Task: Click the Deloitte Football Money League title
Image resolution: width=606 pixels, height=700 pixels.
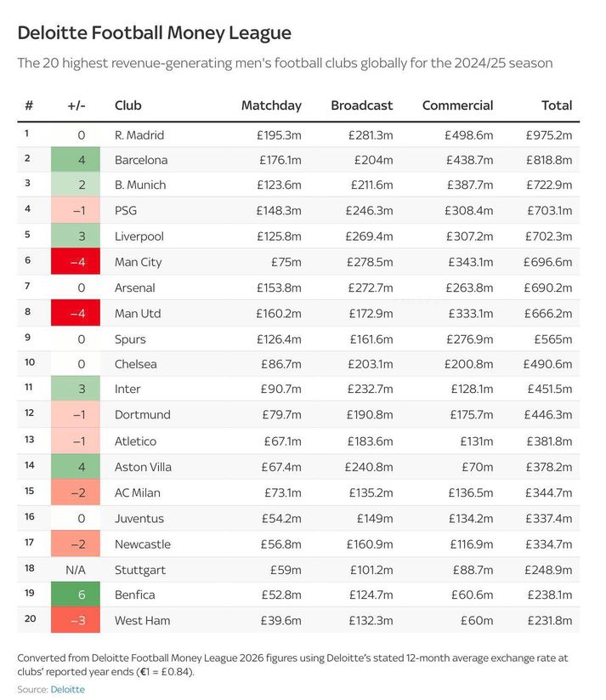Action: (155, 33)
